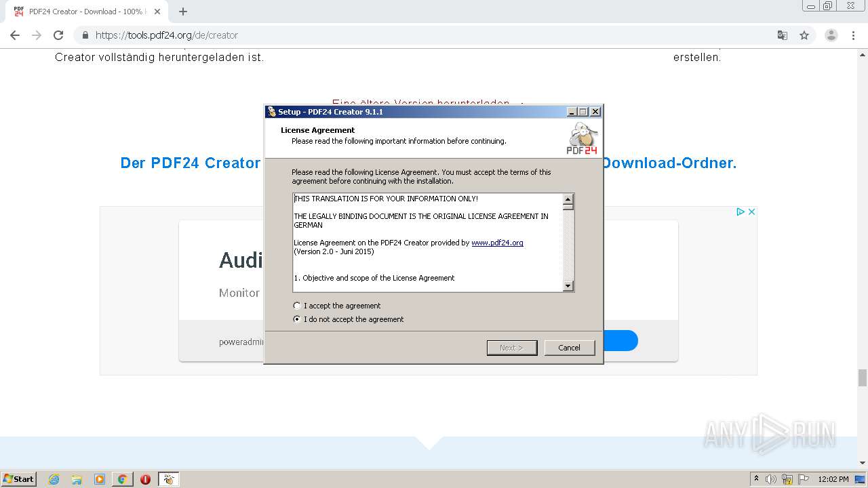Click '(Version 2.0 - Juni 2015)' text
The height and width of the screenshot is (488, 868).
pos(334,251)
